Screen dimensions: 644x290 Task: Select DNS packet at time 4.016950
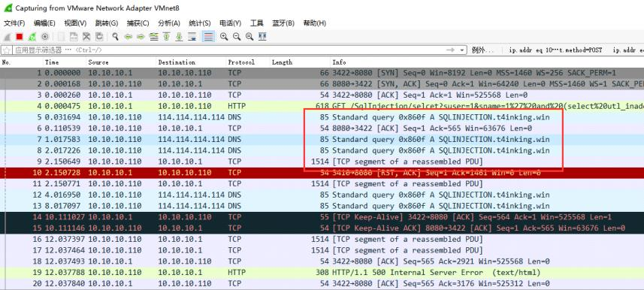(322, 195)
